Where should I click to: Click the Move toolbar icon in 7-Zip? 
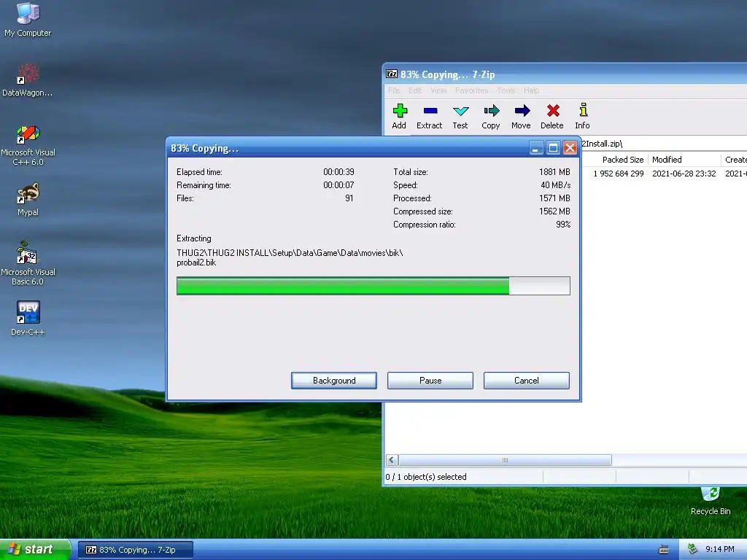coord(521,116)
